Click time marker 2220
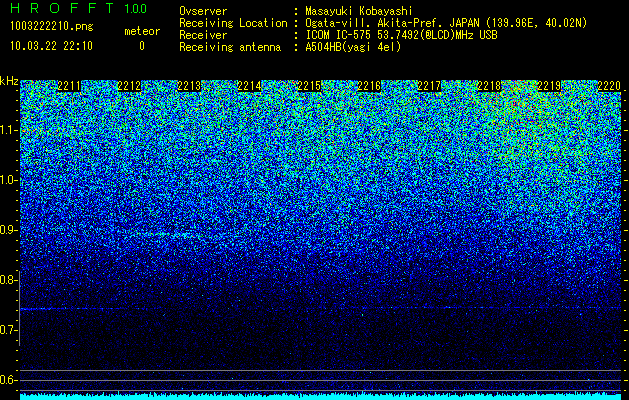Screen dimensions: 629x400 (x=609, y=86)
